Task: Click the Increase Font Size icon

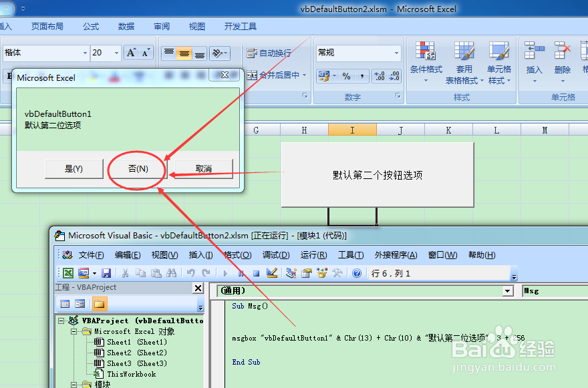Action: pyautogui.click(x=131, y=53)
